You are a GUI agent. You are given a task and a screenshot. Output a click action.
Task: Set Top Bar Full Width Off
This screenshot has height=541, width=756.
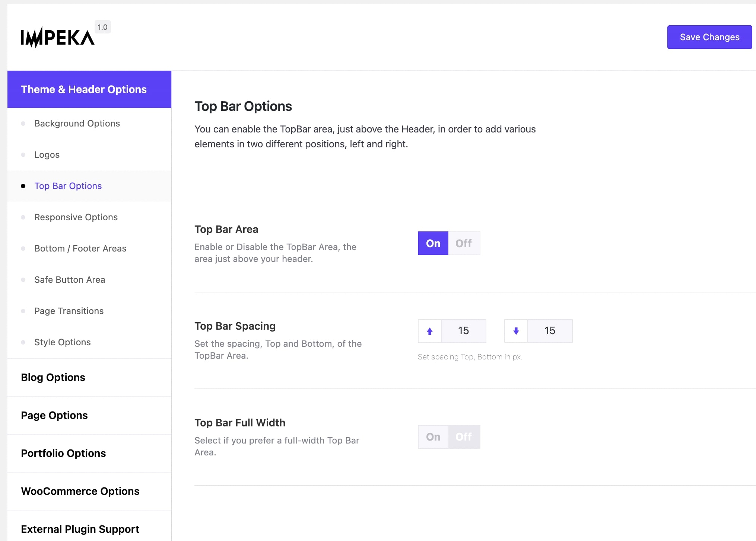[464, 437]
